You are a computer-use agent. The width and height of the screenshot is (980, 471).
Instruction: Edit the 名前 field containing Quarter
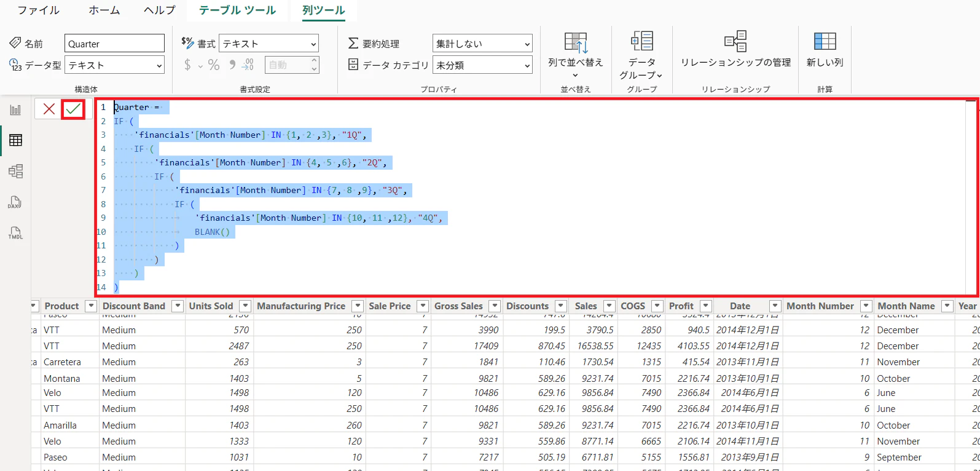[114, 44]
